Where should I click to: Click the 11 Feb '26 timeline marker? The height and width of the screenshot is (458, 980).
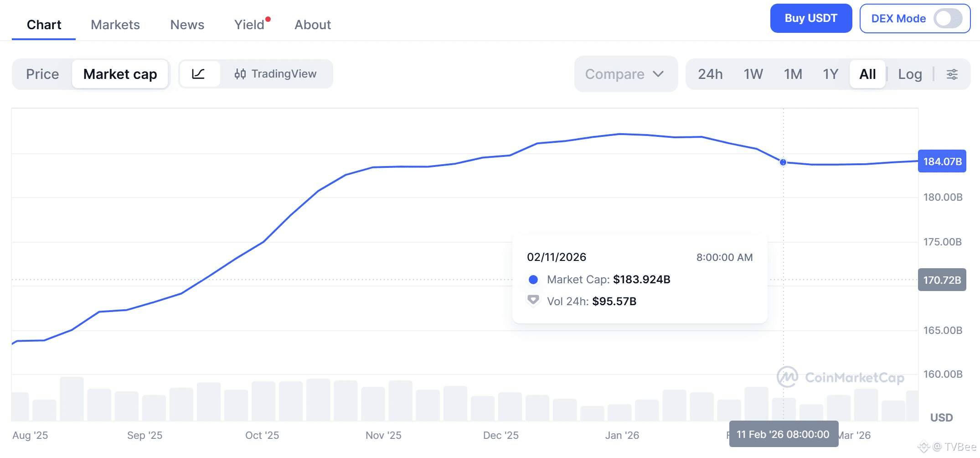(783, 434)
